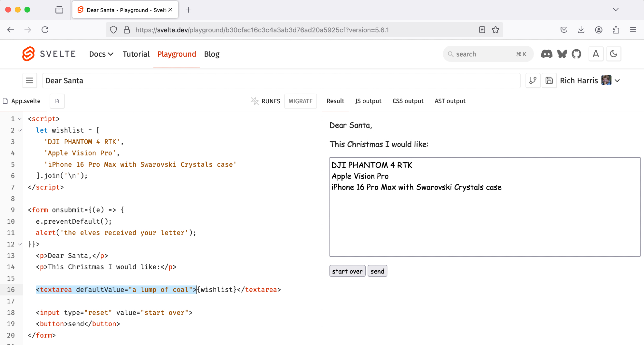Image resolution: width=644 pixels, height=345 pixels.
Task: Click the font size 'A' icon
Action: [x=596, y=54]
